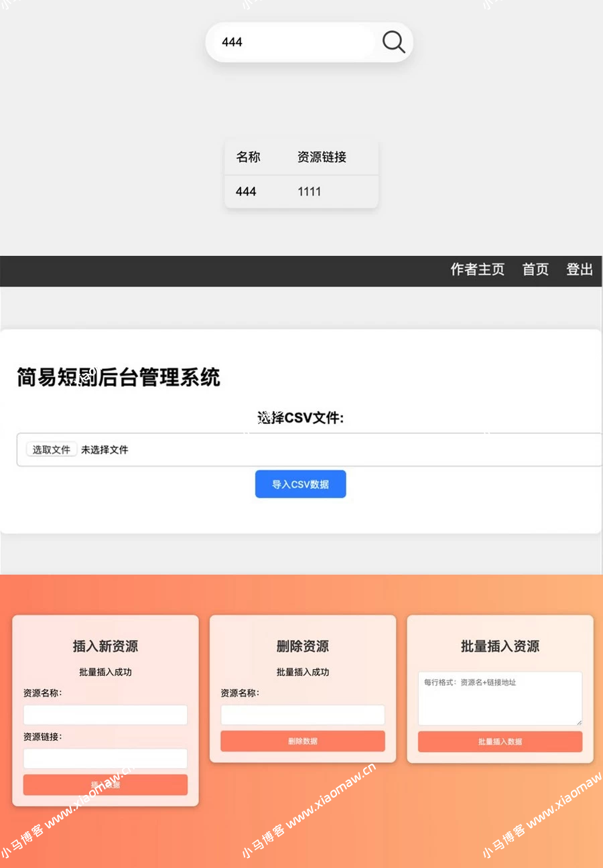Open the 作者主页 nav link
This screenshot has height=868, width=603.
(x=477, y=269)
